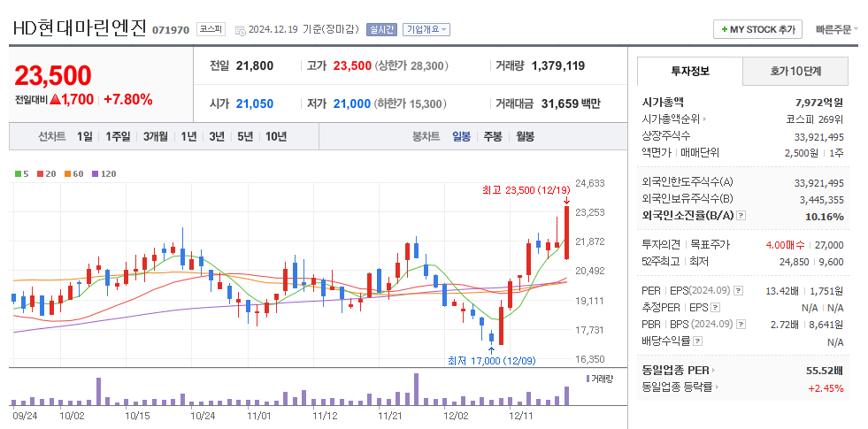Expand 시가총액순위 arrow link
Viewport: 868px width, 429px height.
[x=704, y=119]
